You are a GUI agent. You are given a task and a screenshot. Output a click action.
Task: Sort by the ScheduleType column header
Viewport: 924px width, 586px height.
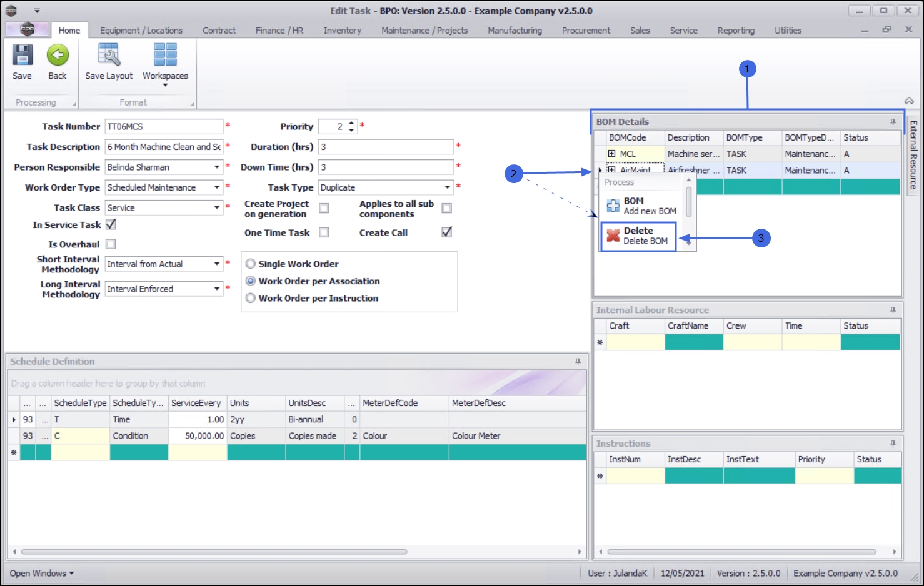pyautogui.click(x=80, y=404)
